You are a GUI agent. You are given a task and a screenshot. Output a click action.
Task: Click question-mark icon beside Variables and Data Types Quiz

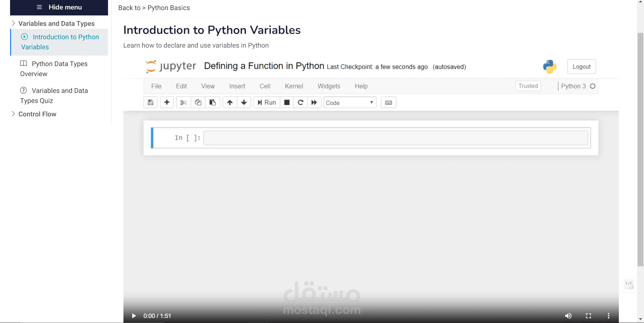pyautogui.click(x=23, y=90)
